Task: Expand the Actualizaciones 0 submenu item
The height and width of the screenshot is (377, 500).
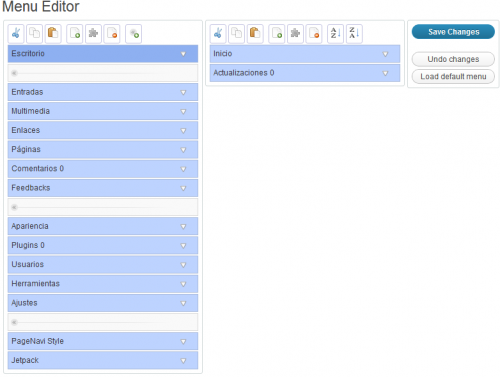Action: point(385,73)
